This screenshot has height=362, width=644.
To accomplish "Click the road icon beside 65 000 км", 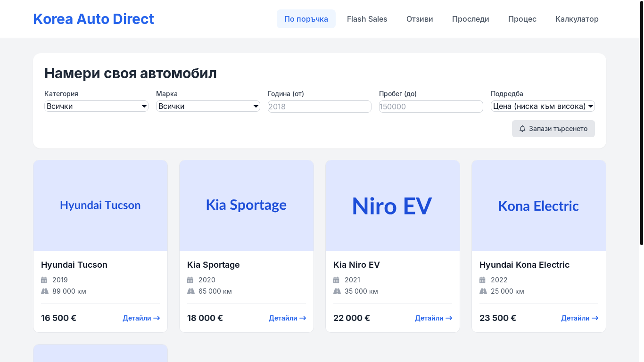I will (191, 291).
